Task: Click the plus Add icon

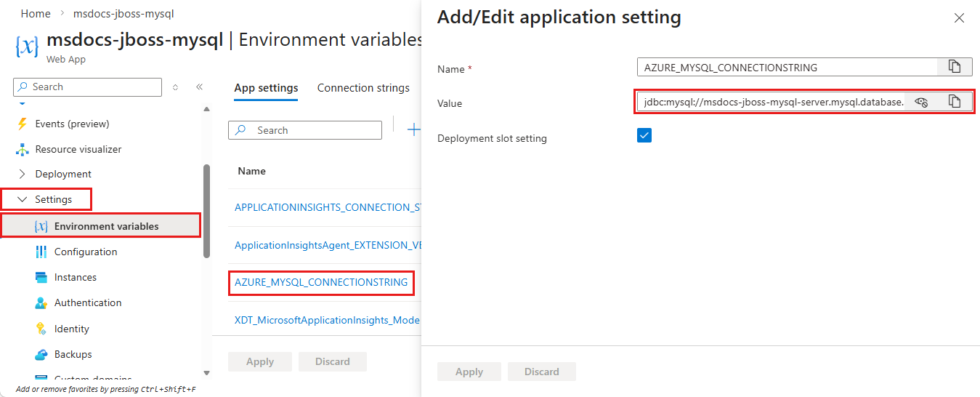Action: (414, 130)
